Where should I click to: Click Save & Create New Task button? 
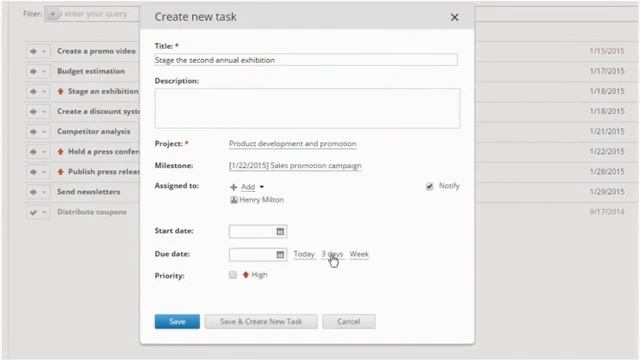[261, 321]
